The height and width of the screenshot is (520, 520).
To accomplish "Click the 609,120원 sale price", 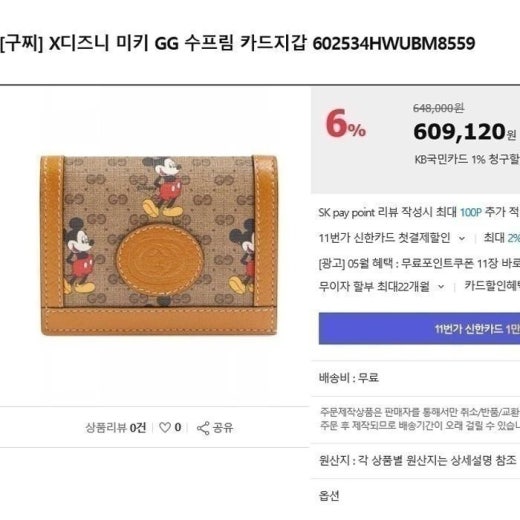I will [465, 132].
